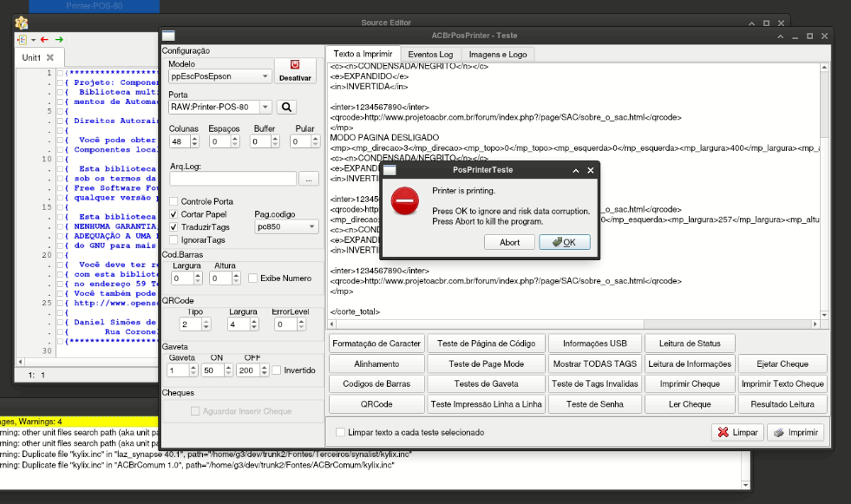The width and height of the screenshot is (851, 504).
Task: Open the Porta RAW:Printer-POS-80 dropdown
Action: 265,107
